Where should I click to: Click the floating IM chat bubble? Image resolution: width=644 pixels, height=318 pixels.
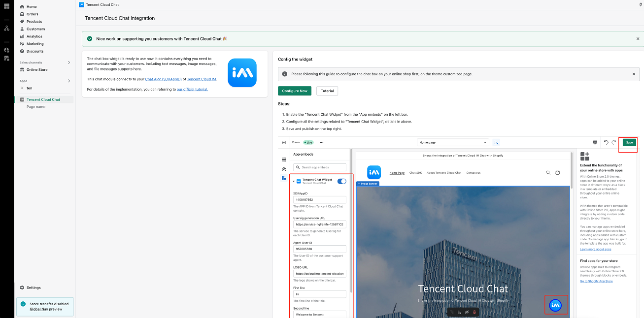(x=555, y=305)
